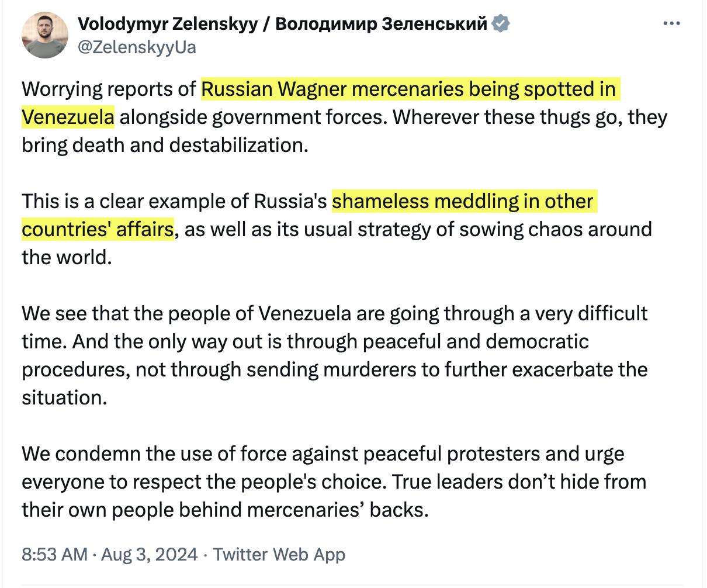Image resolution: width=707 pixels, height=588 pixels.
Task: Open Zelenskyy's profile avatar photo
Action: 45,35
